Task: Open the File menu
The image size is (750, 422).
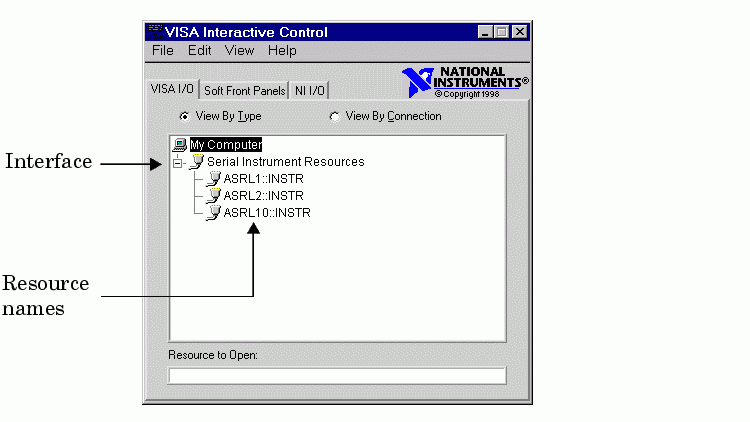Action: [163, 50]
